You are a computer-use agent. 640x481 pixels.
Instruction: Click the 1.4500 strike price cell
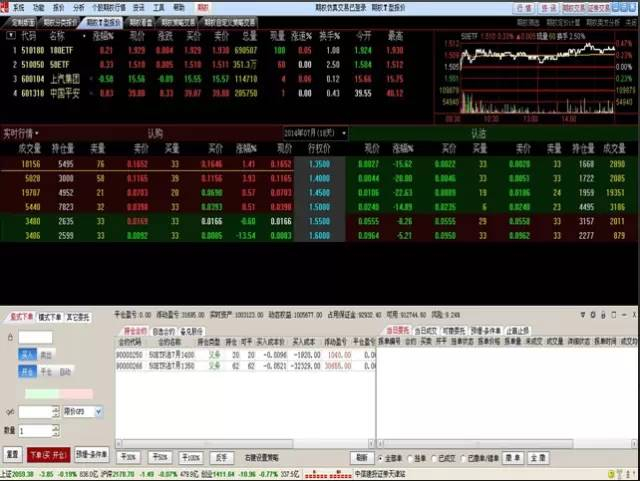pyautogui.click(x=319, y=193)
